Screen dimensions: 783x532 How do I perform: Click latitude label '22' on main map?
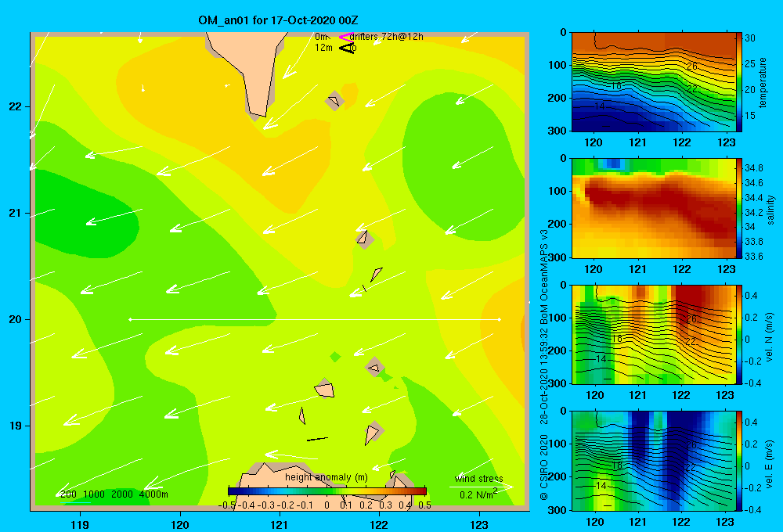click(15, 106)
